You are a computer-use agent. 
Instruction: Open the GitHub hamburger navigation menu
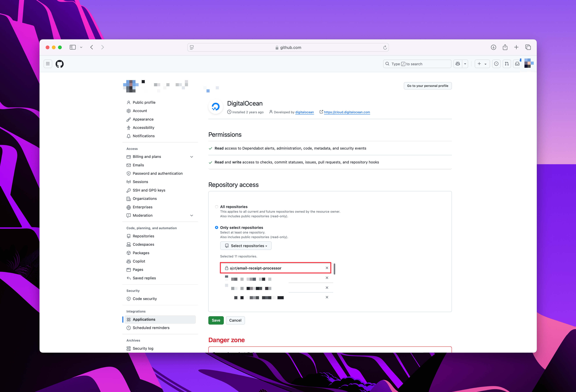48,64
